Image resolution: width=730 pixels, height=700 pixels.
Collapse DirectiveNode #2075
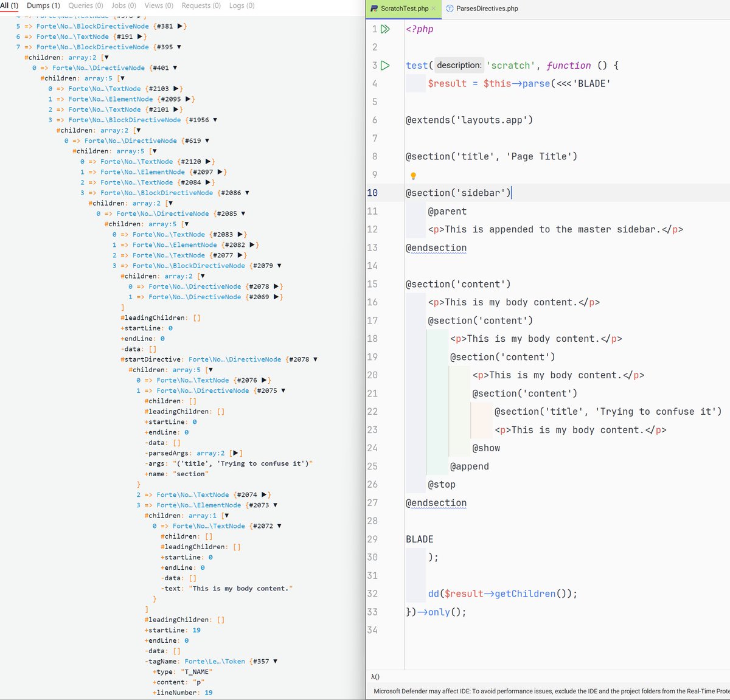(283, 390)
